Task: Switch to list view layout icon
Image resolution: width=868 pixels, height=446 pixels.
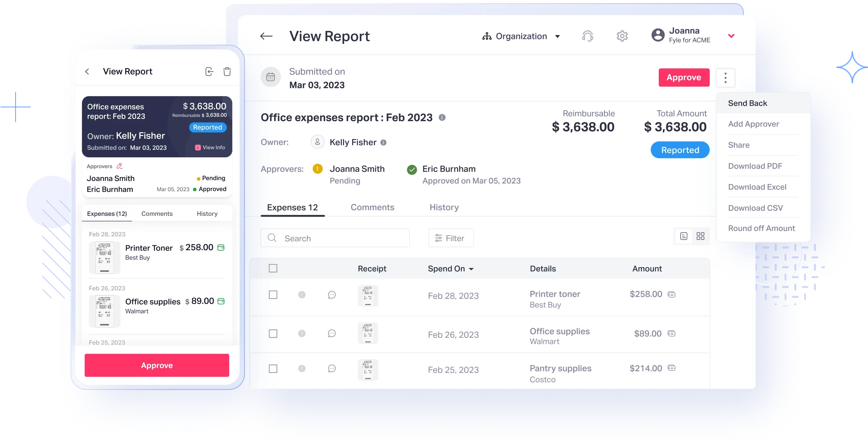Action: (x=683, y=236)
